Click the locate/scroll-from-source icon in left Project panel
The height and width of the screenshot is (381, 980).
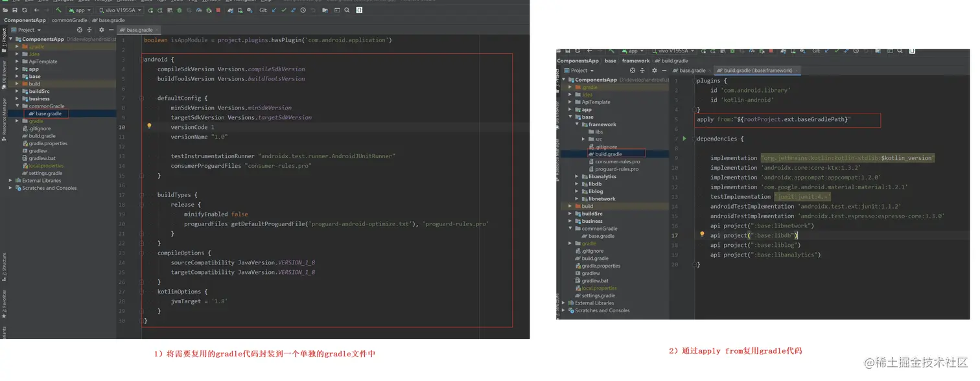tap(80, 30)
